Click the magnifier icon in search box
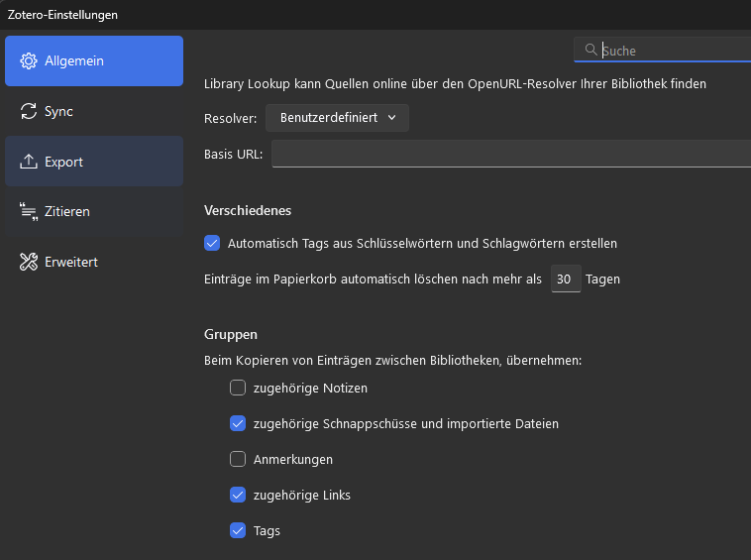The width and height of the screenshot is (751, 560). 590,50
